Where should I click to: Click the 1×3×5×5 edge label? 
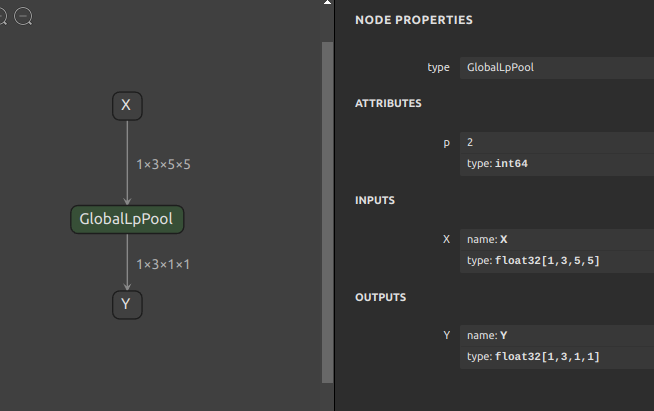pyautogui.click(x=164, y=164)
